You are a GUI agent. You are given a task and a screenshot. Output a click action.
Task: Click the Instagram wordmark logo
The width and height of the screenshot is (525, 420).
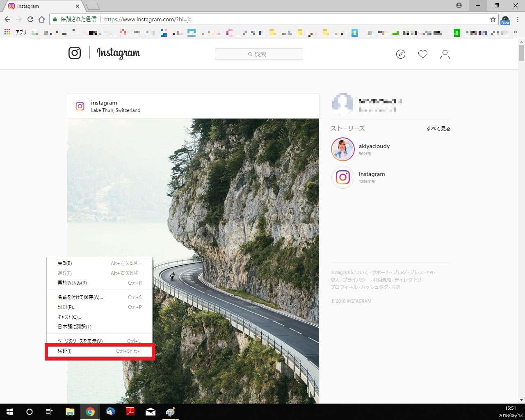pos(119,53)
